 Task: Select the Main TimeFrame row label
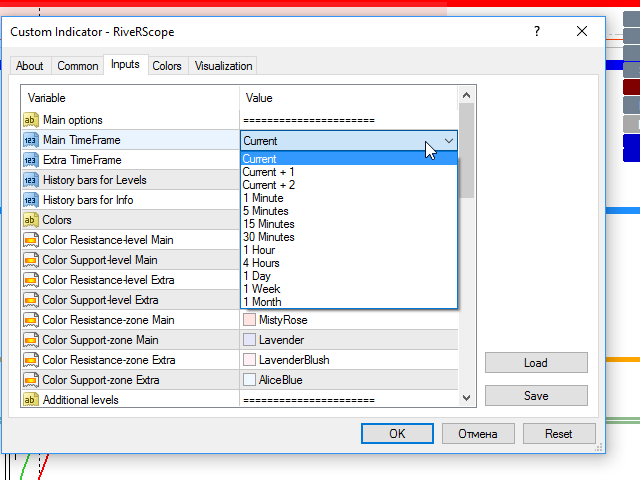(x=82, y=140)
